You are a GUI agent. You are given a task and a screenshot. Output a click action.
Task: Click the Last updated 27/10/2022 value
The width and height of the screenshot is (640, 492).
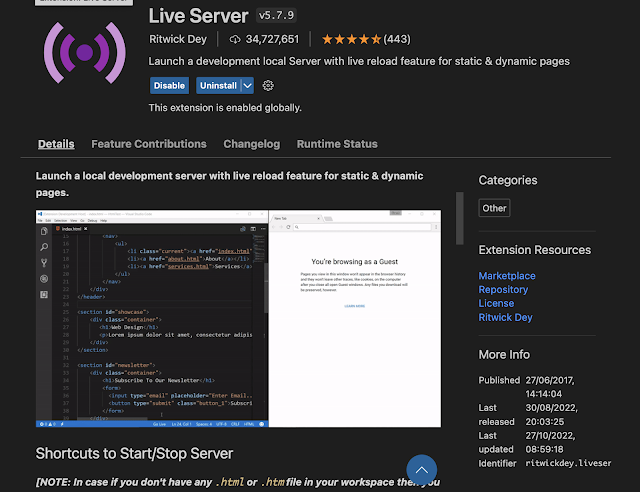(x=550, y=443)
